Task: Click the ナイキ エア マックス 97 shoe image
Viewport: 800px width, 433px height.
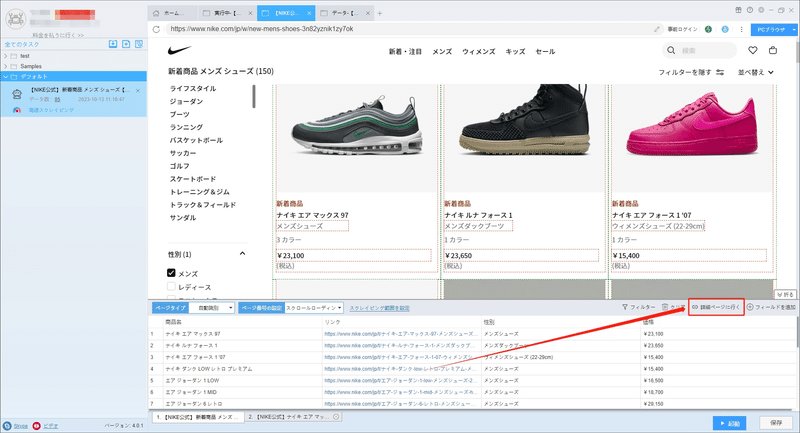Action: 357,128
